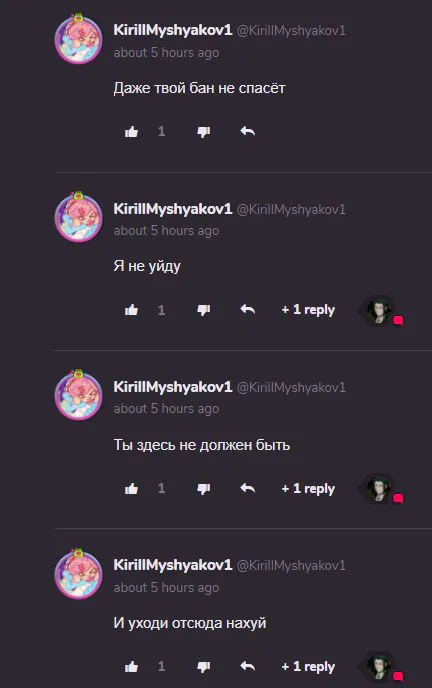Dislike the comment "Я не уйду"

204,310
